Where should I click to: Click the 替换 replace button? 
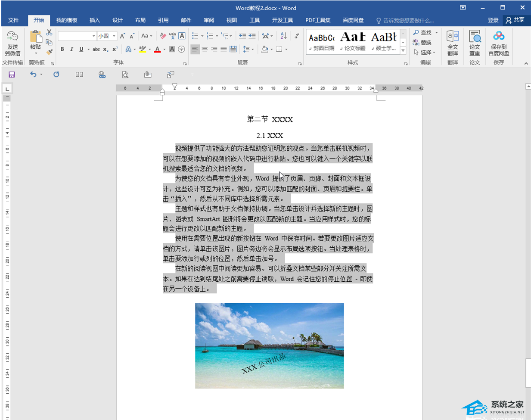[422, 43]
